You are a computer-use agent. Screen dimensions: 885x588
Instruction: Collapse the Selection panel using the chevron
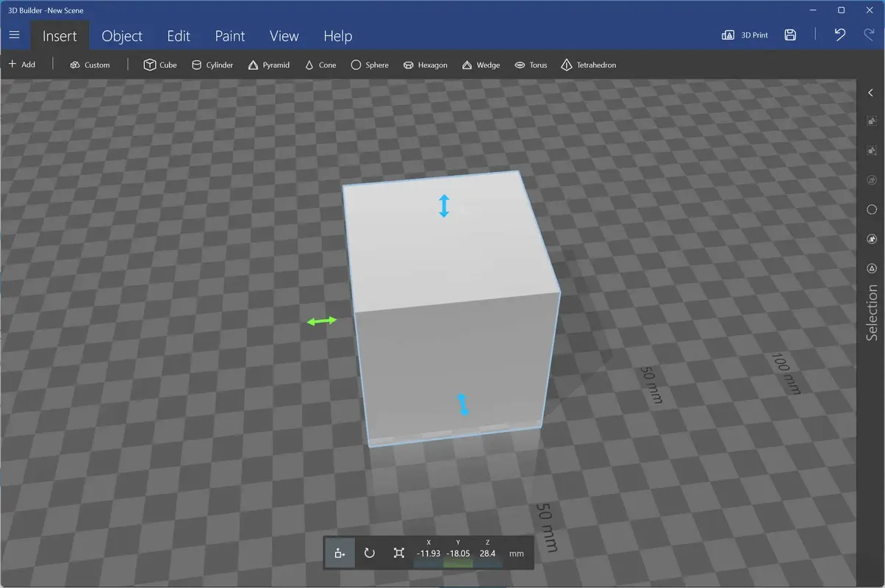[x=871, y=93]
